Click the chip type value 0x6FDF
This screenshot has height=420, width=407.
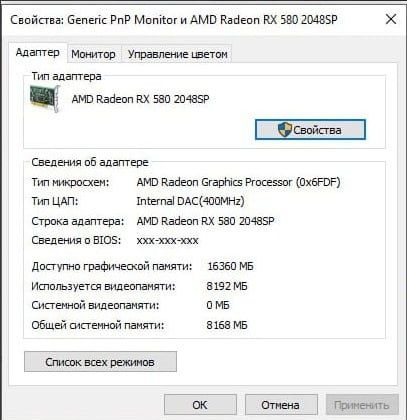point(239,182)
